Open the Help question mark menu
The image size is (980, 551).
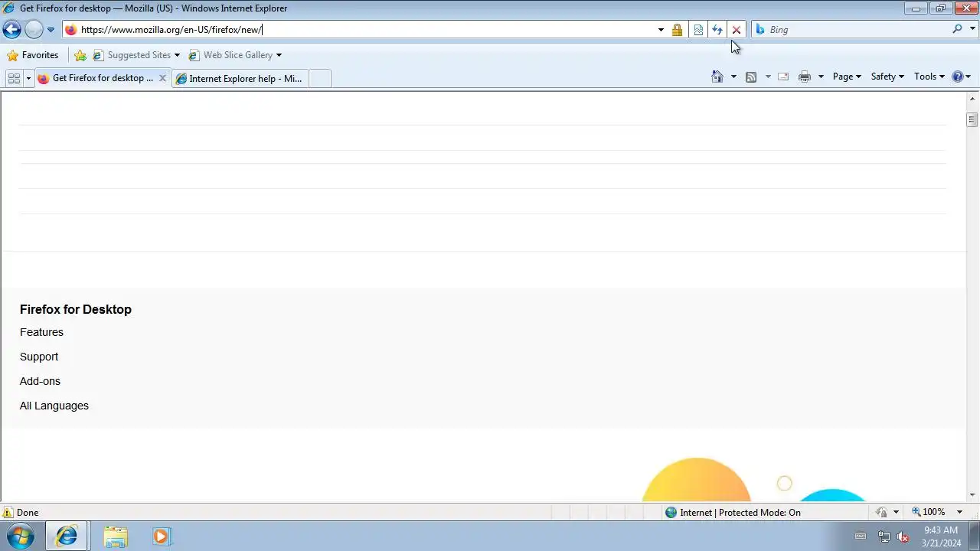[961, 77]
